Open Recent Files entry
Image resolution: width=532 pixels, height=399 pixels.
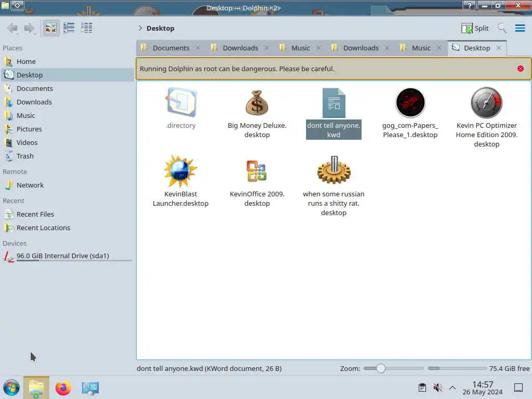coord(67,215)
